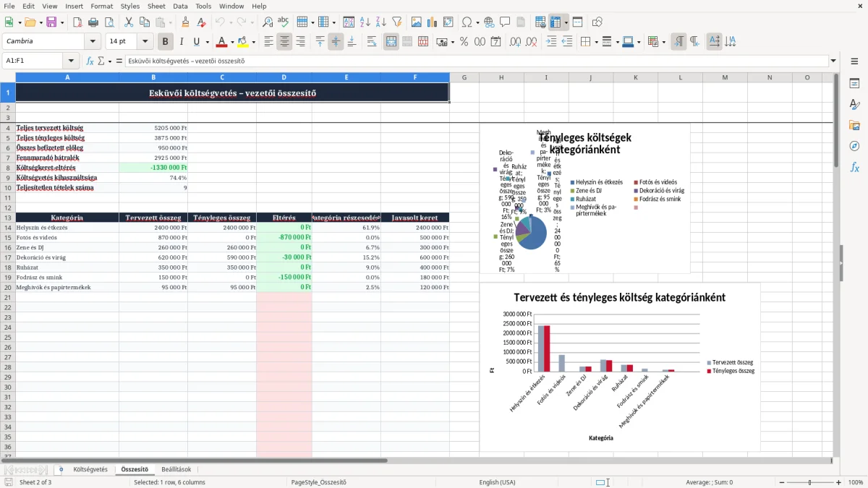Expand Borders dropdown arrow
Viewport: 868px width, 488px height.
(595, 42)
